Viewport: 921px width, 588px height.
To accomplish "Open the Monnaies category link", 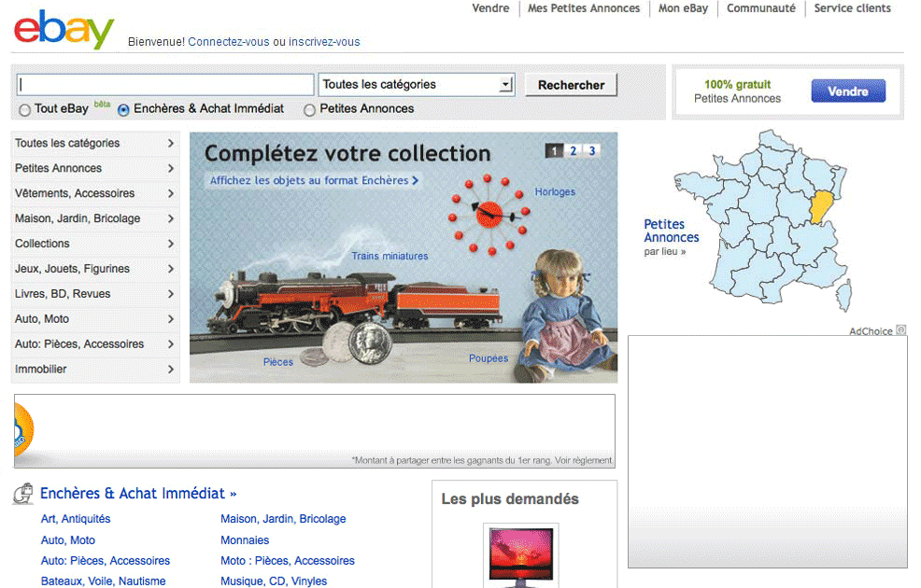I will [245, 539].
